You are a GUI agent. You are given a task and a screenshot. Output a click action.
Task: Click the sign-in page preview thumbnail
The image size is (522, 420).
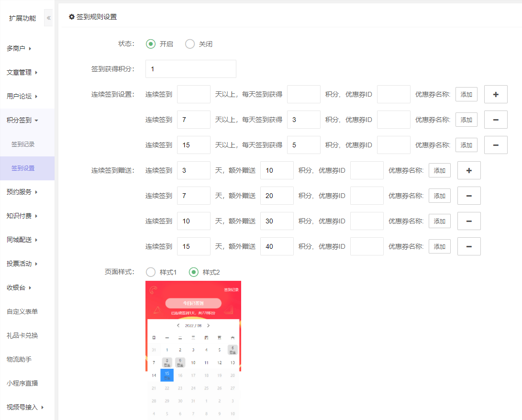[x=193, y=349]
